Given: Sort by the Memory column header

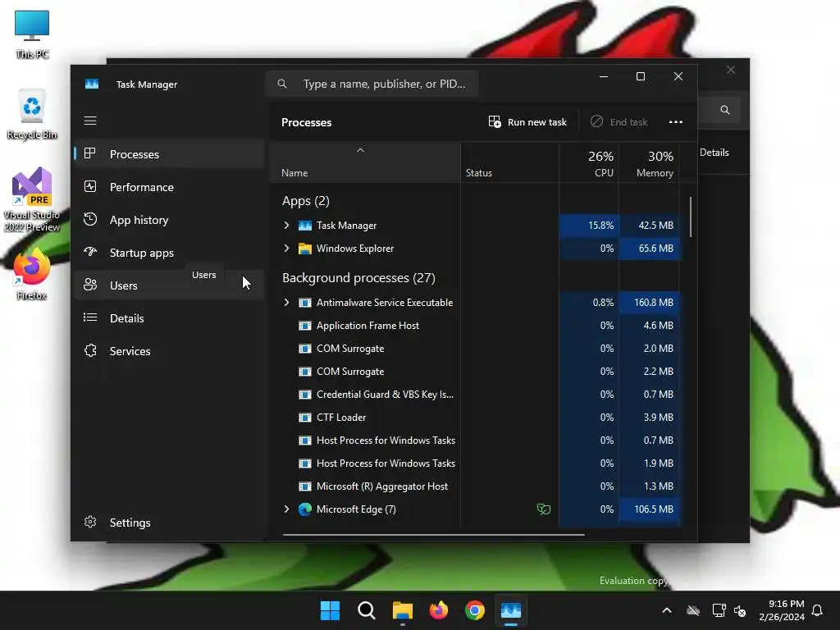Looking at the screenshot, I should tap(650, 163).
